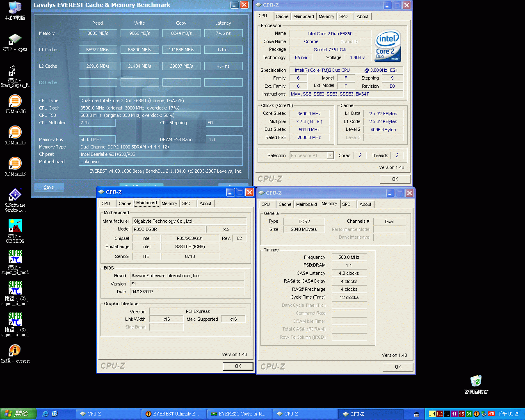Select the 捷徑 - (3) super_pi_mod shortcut

[x=15, y=325]
